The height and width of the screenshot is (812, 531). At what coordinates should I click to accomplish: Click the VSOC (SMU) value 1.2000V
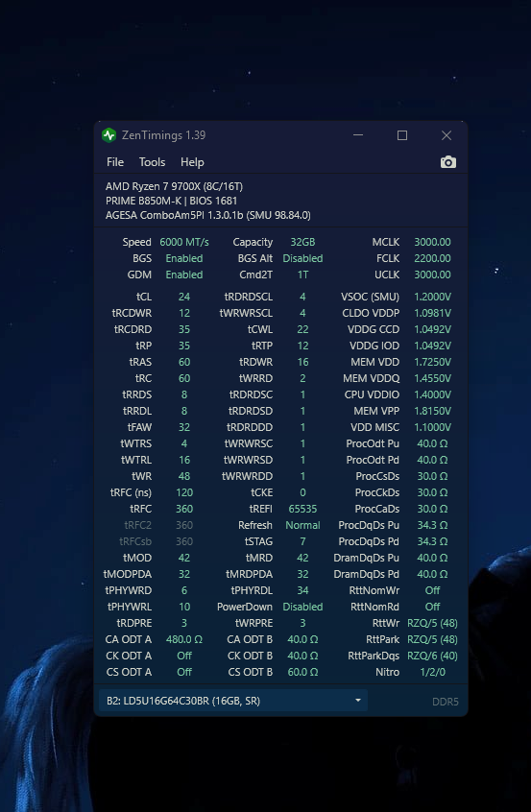tap(432, 297)
